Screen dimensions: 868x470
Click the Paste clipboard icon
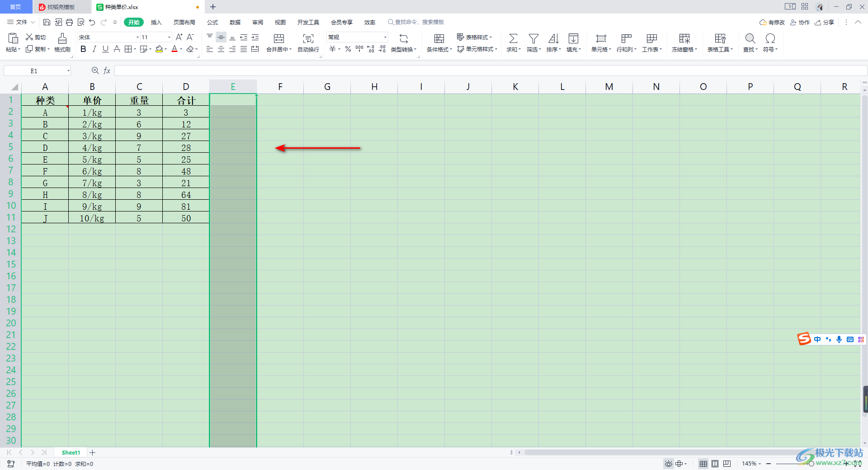[x=13, y=38]
